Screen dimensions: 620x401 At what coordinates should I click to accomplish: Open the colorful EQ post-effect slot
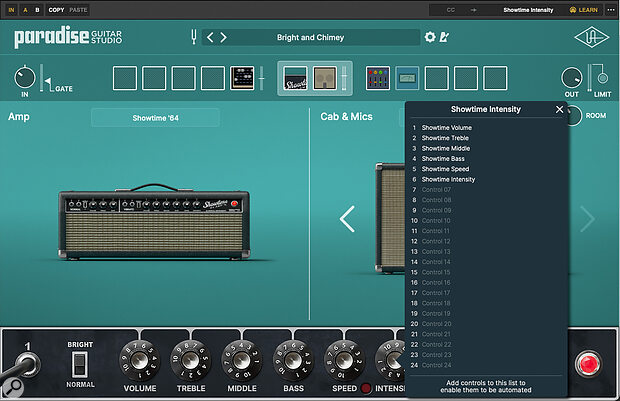pyautogui.click(x=378, y=78)
